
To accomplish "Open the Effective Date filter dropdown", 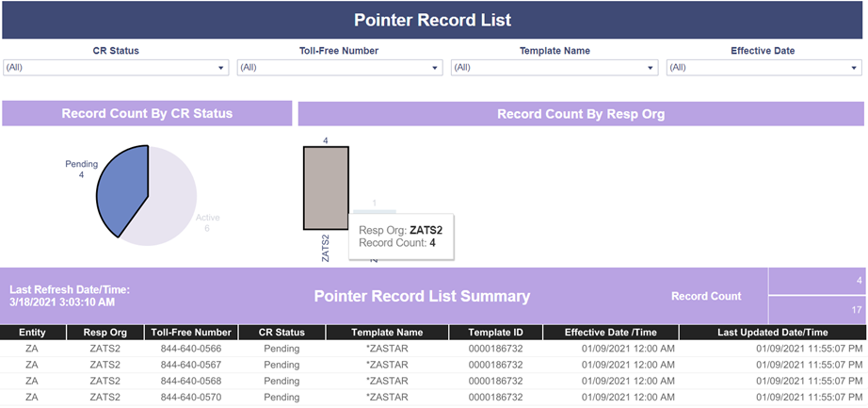I will (764, 68).
